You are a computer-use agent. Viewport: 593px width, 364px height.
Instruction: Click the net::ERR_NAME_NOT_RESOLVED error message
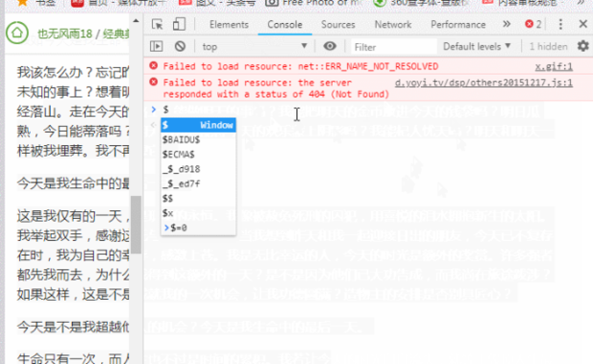click(x=300, y=67)
